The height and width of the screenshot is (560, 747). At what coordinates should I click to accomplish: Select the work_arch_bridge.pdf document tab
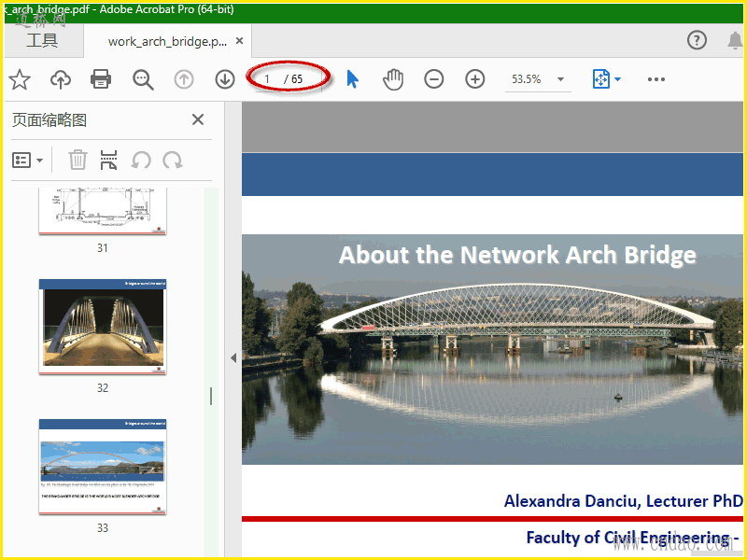(167, 41)
